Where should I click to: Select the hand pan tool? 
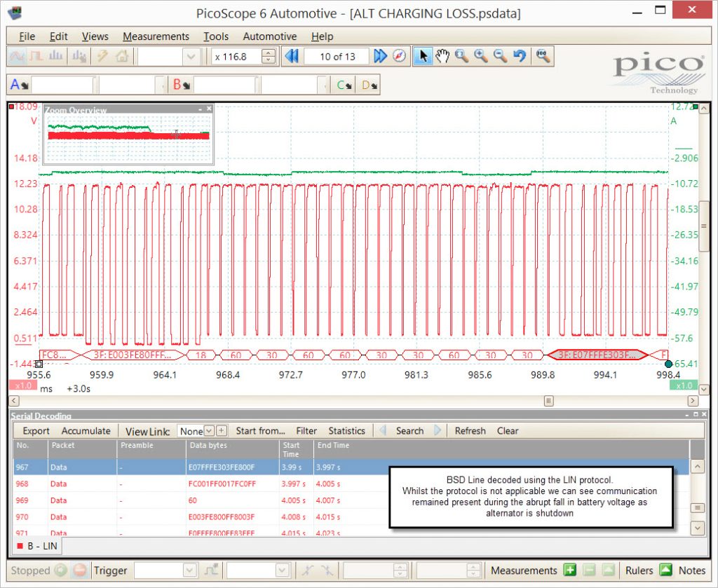(x=442, y=56)
